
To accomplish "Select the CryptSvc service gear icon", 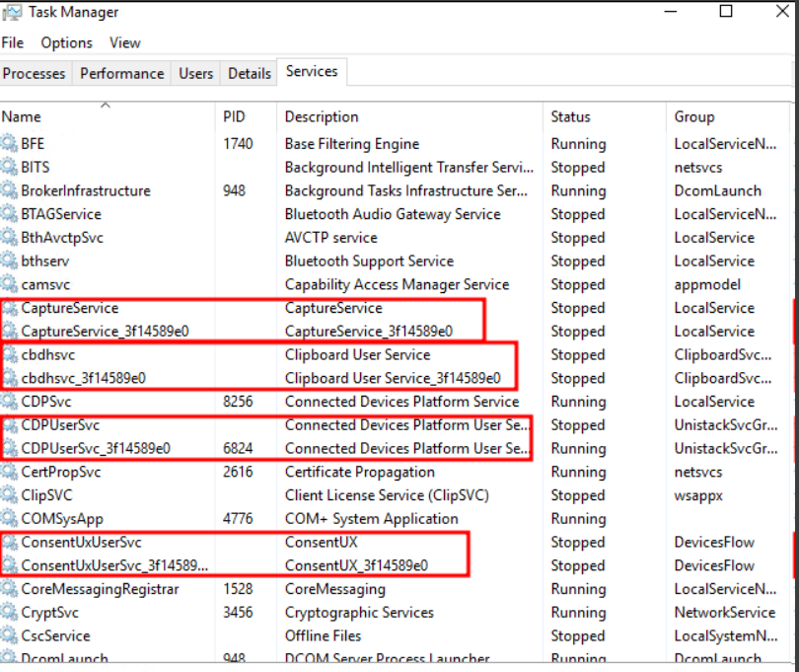I will click(x=9, y=613).
